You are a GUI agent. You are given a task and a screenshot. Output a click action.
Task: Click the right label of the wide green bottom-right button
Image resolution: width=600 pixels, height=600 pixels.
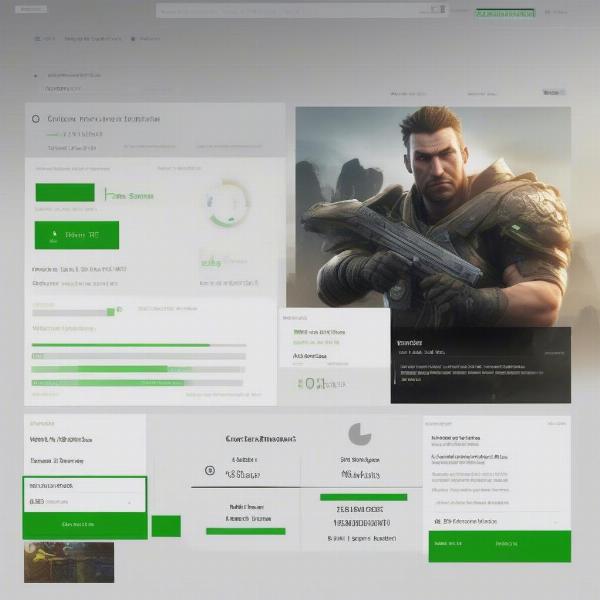point(507,544)
